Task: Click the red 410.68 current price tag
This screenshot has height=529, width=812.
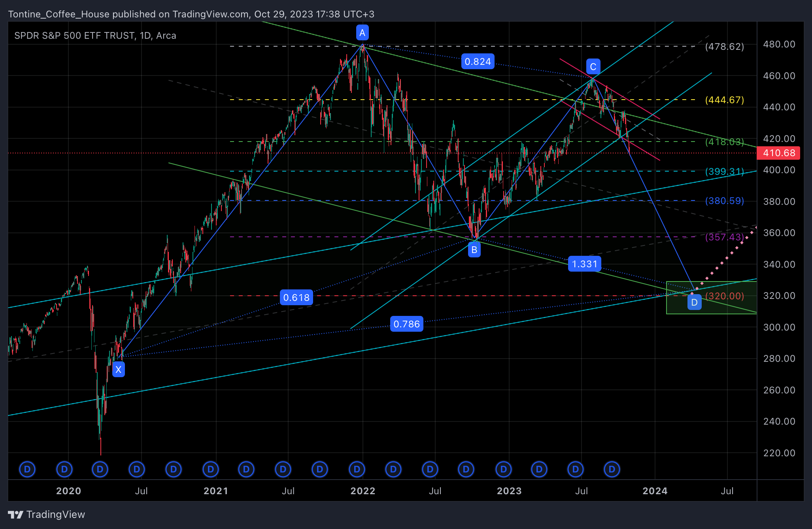Action: (778, 153)
